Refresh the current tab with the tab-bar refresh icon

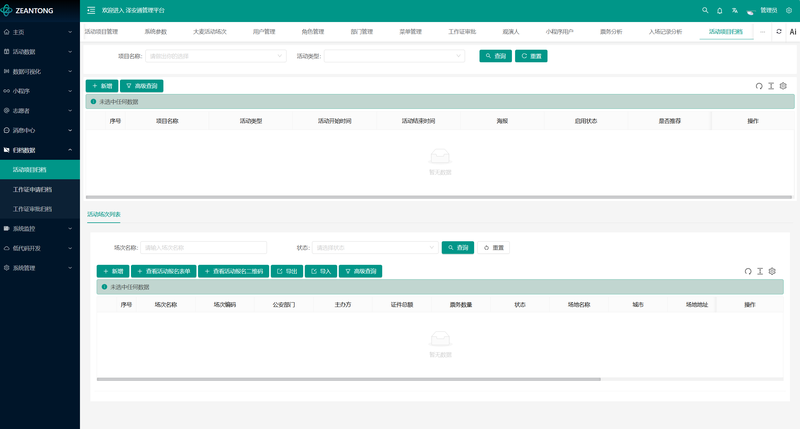click(779, 32)
